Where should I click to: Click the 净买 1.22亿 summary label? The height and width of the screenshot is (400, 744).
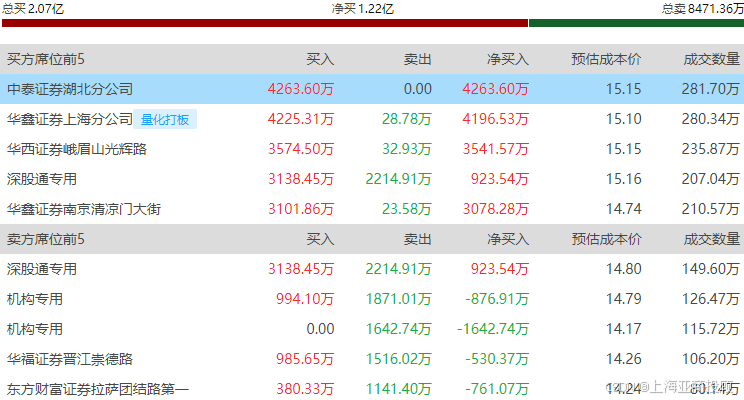click(363, 9)
